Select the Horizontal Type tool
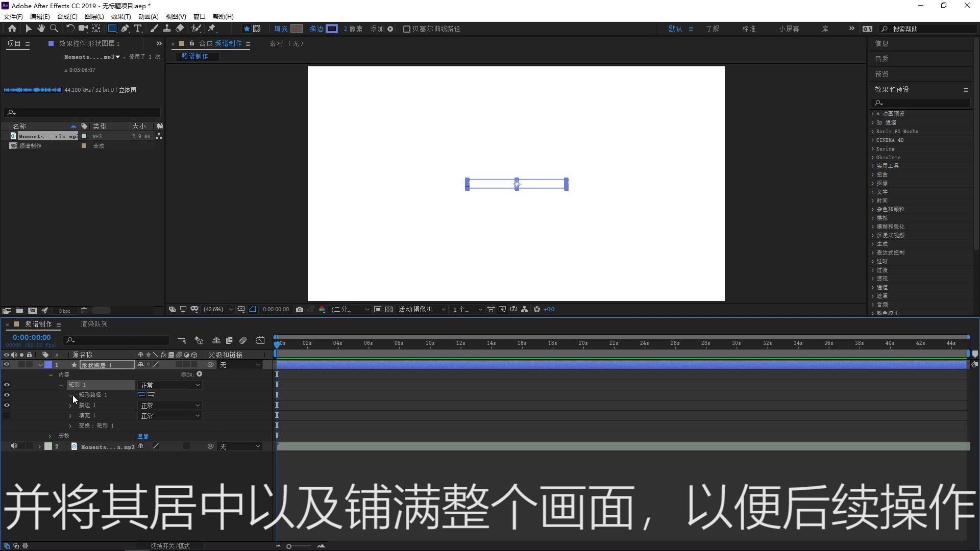Image resolution: width=980 pixels, height=551 pixels. pyautogui.click(x=138, y=29)
